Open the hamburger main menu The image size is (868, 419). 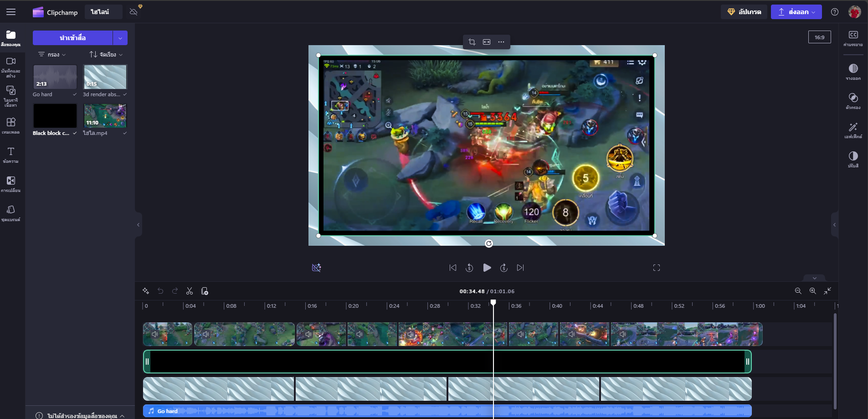coord(11,12)
